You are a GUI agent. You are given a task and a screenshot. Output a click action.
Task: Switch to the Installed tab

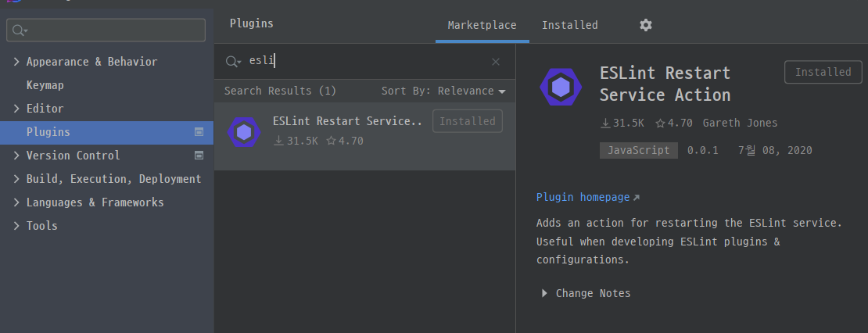tap(569, 25)
